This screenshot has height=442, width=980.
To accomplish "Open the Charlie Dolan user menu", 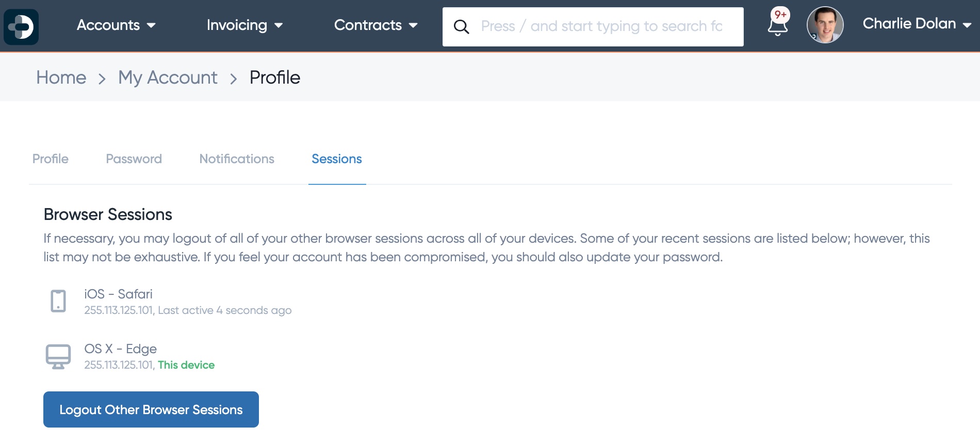I will click(x=917, y=24).
